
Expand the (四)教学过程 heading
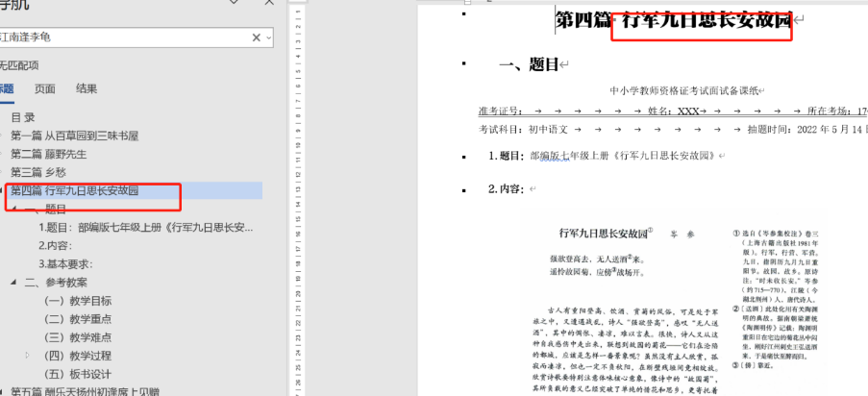28,356
